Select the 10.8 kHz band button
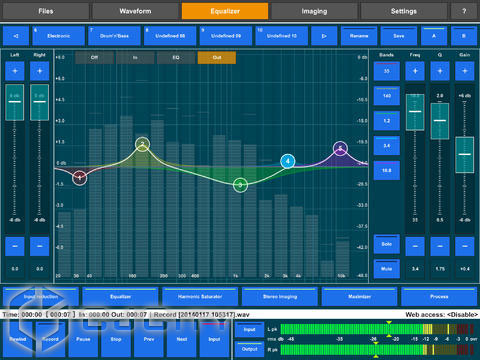Viewport: 480px width, 360px height. tap(387, 170)
